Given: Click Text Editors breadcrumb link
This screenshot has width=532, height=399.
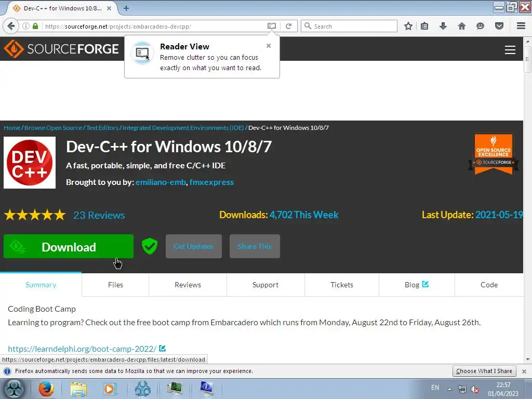Looking at the screenshot, I should 102,128.
